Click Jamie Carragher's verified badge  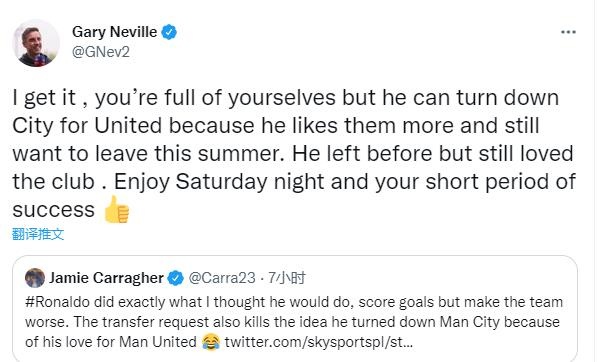click(x=176, y=278)
